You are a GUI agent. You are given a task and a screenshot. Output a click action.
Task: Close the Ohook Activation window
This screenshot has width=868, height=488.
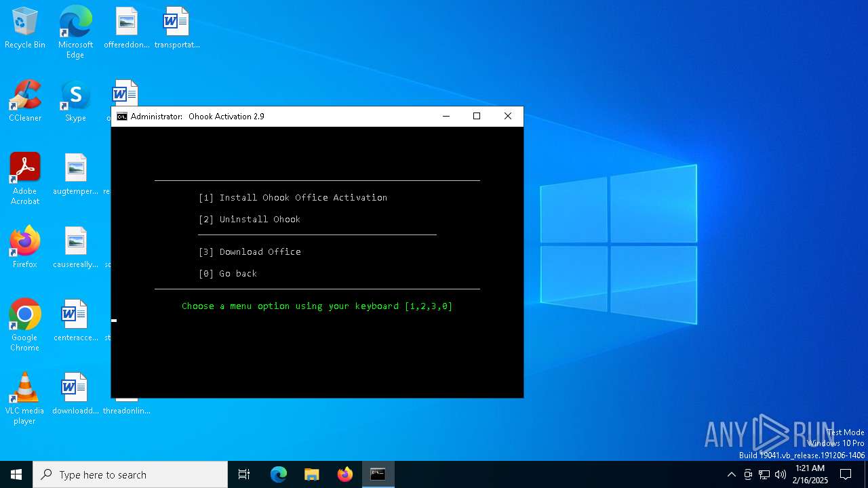[508, 117]
